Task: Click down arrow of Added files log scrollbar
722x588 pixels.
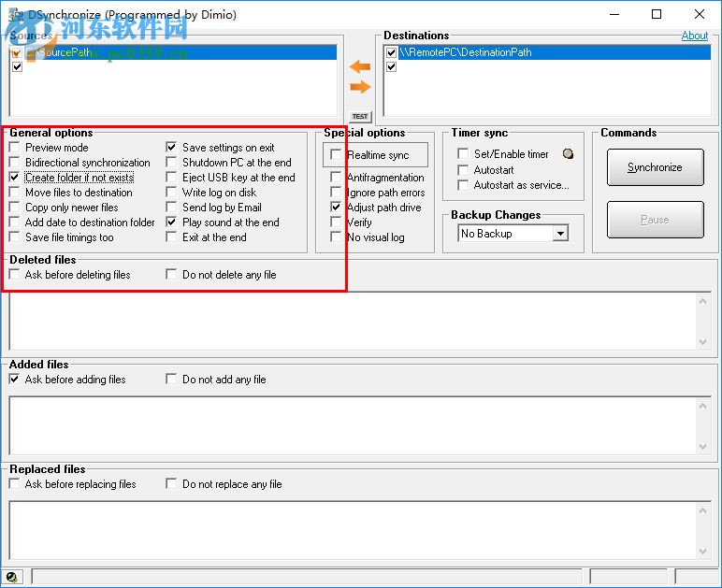Action: 702,446
